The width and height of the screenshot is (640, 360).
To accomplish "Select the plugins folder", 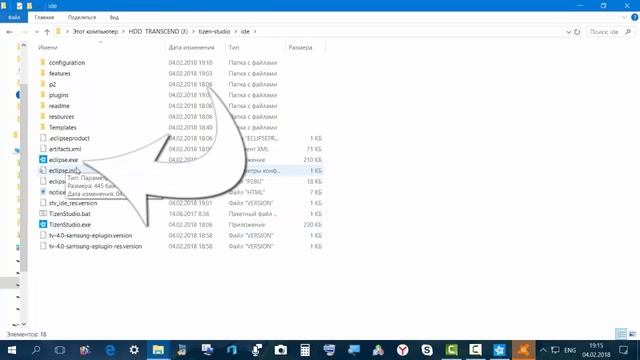I will 59,95.
